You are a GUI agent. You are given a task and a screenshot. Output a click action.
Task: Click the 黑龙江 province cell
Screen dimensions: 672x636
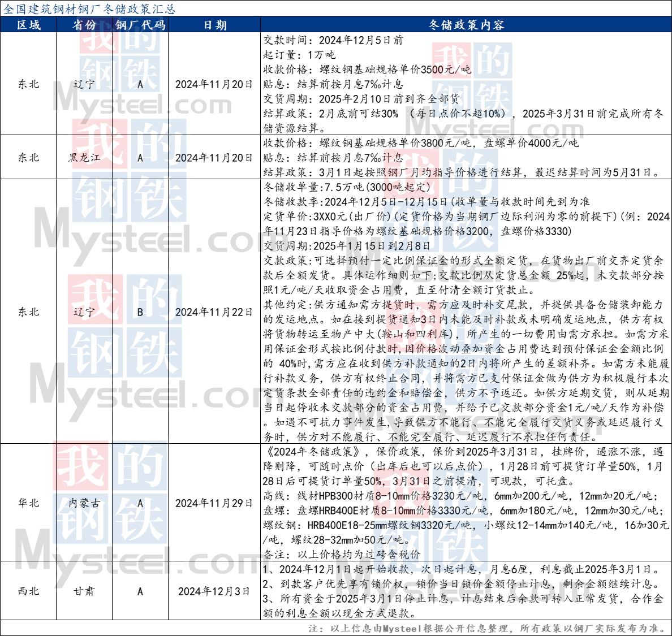point(84,158)
